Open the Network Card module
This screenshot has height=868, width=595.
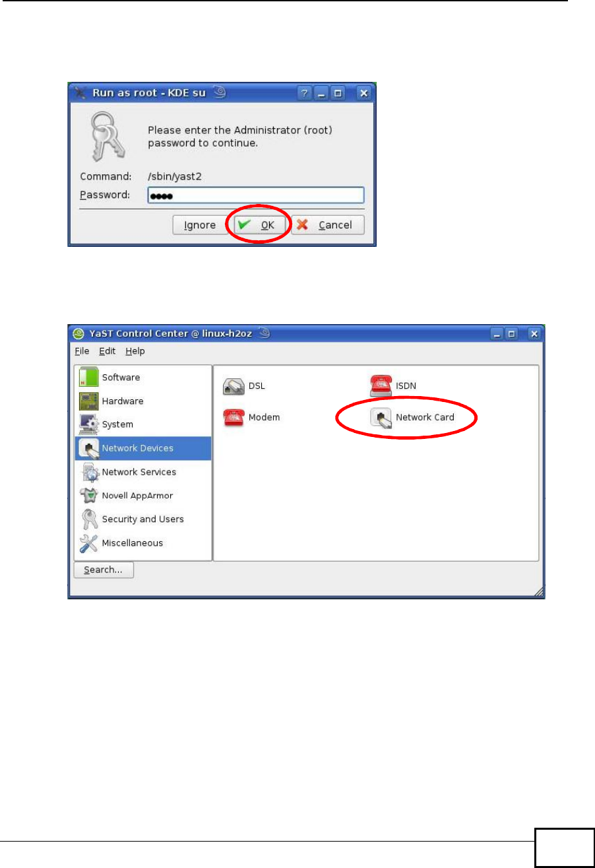coord(412,417)
